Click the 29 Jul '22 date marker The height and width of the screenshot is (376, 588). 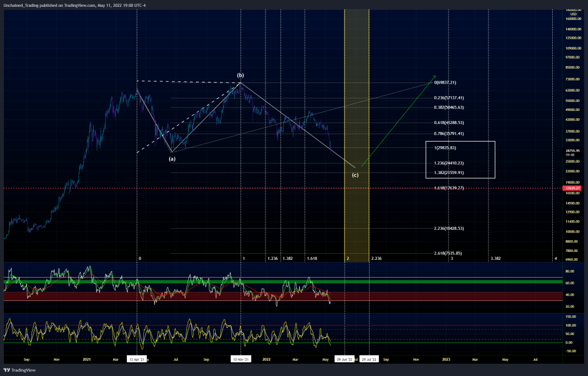370,360
